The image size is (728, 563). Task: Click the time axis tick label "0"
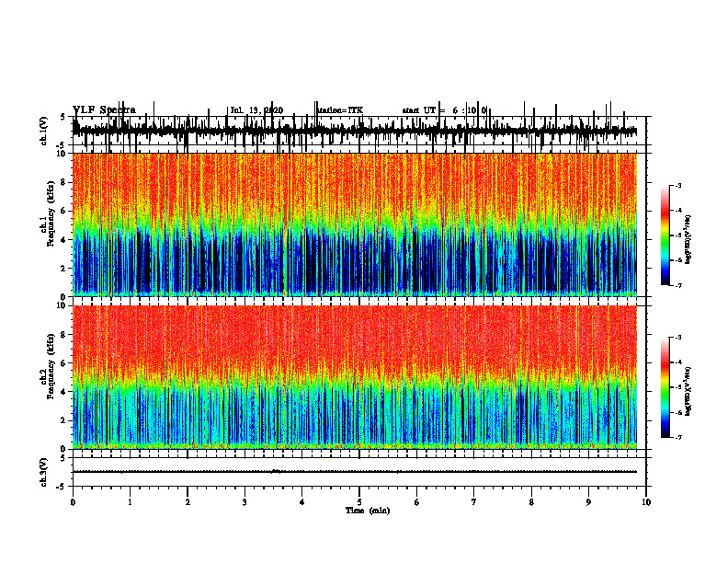point(73,502)
